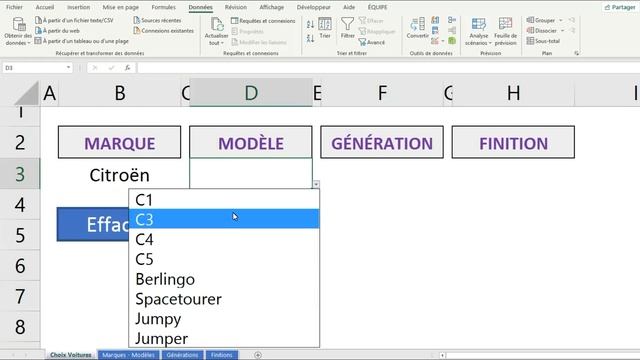This screenshot has width=640, height=360.
Task: Open Connexions existantes
Action: coord(164,31)
